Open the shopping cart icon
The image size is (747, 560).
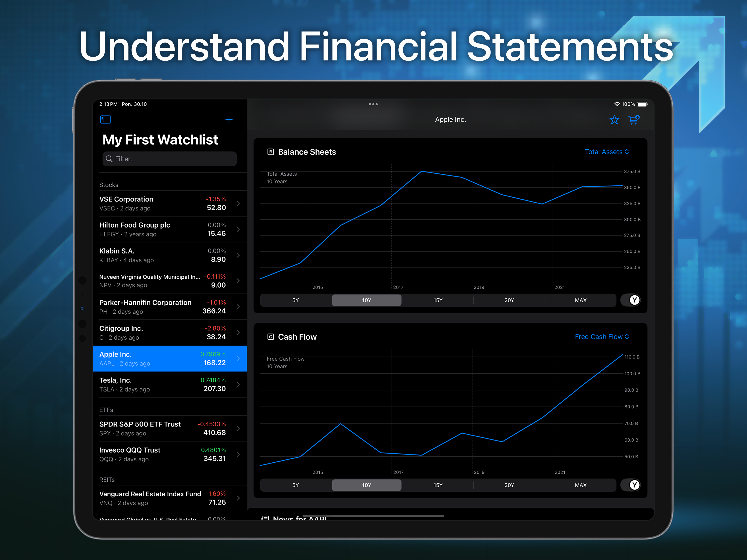click(634, 119)
